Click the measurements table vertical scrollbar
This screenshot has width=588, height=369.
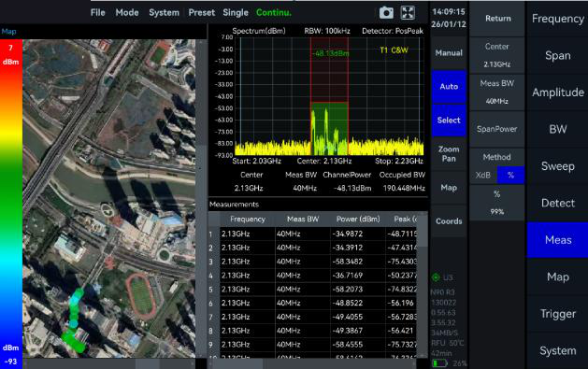coord(423,285)
